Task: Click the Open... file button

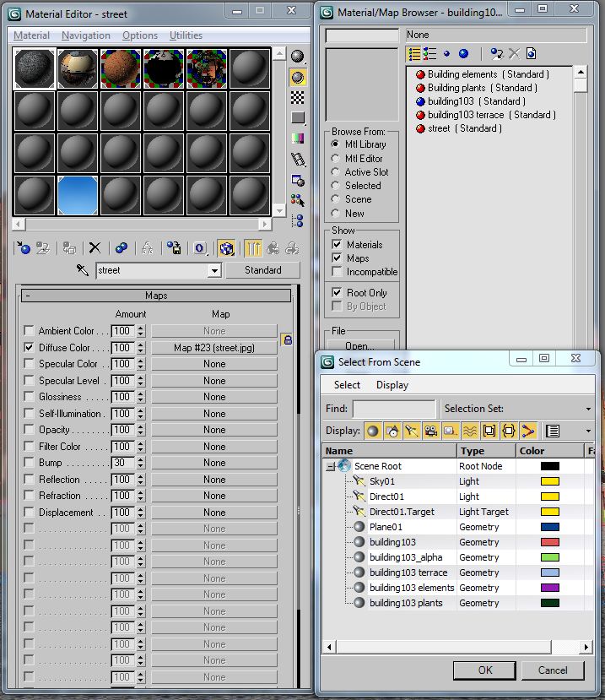Action: click(x=360, y=345)
